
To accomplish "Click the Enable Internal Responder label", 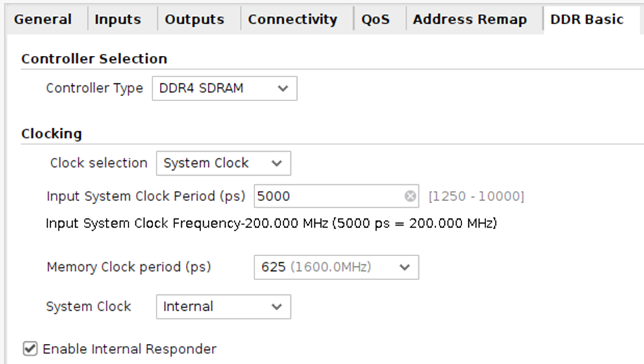I will [x=129, y=349].
